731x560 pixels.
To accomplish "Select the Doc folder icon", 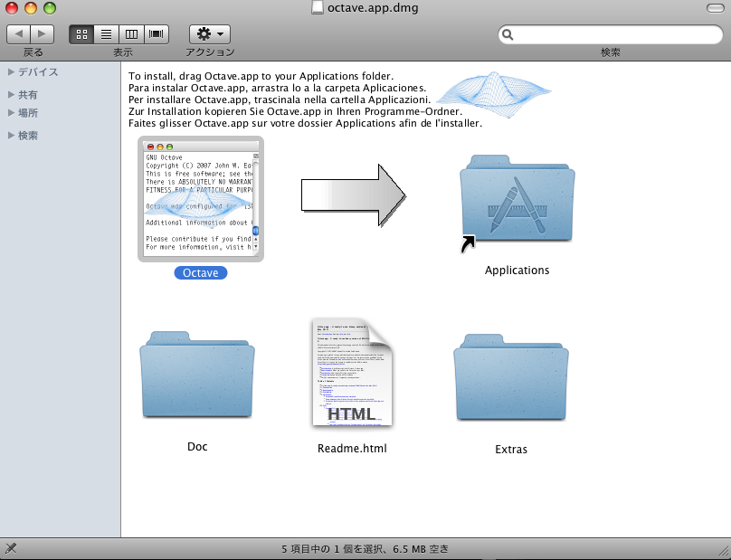I will [x=197, y=375].
